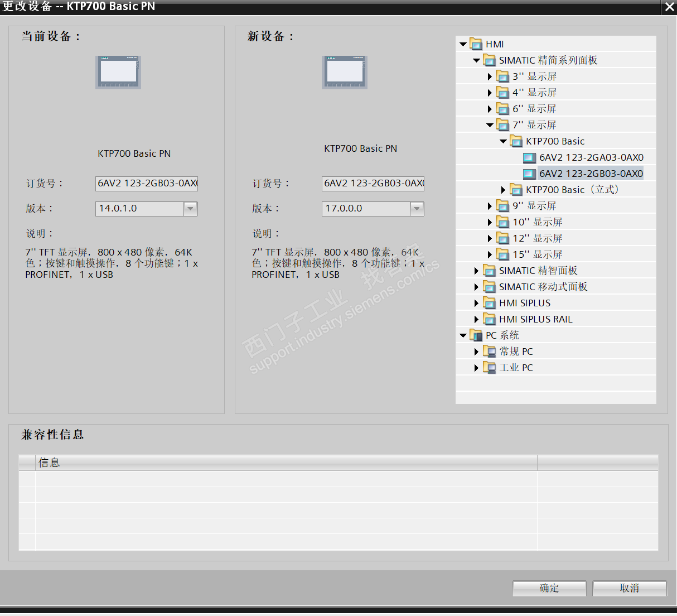Click current device KTP700 thumbnail image
Screen dimensions: 677x616
click(x=118, y=72)
